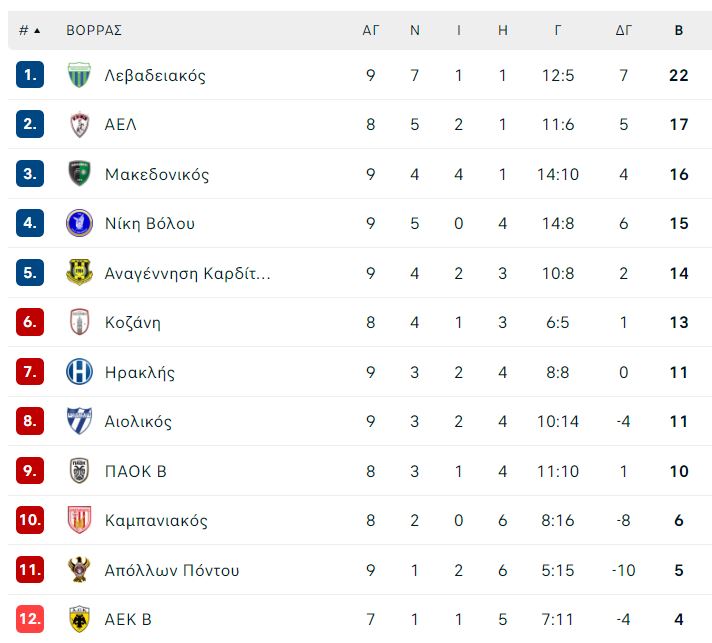Click the Λεβαδειακός team crest
Image resolution: width=712 pixels, height=643 pixels.
click(x=79, y=75)
